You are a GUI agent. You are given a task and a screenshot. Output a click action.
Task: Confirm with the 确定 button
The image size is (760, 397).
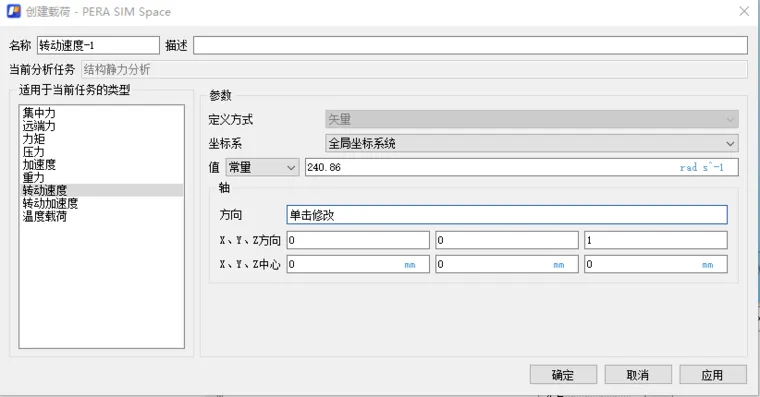click(x=563, y=375)
